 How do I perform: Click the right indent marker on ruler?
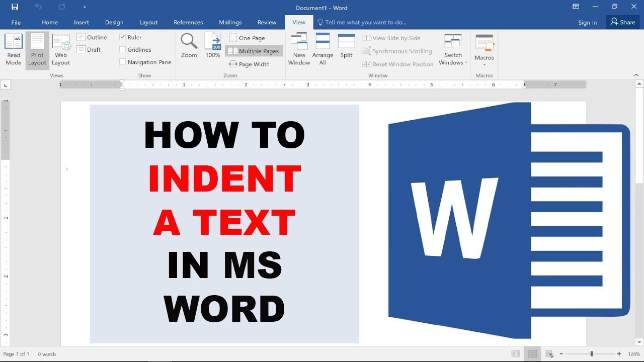[524, 86]
